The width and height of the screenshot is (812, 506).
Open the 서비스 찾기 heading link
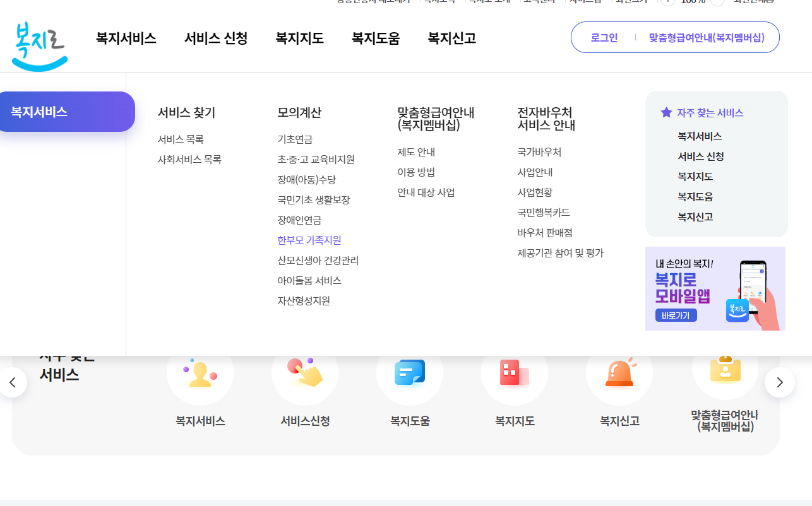(x=186, y=112)
